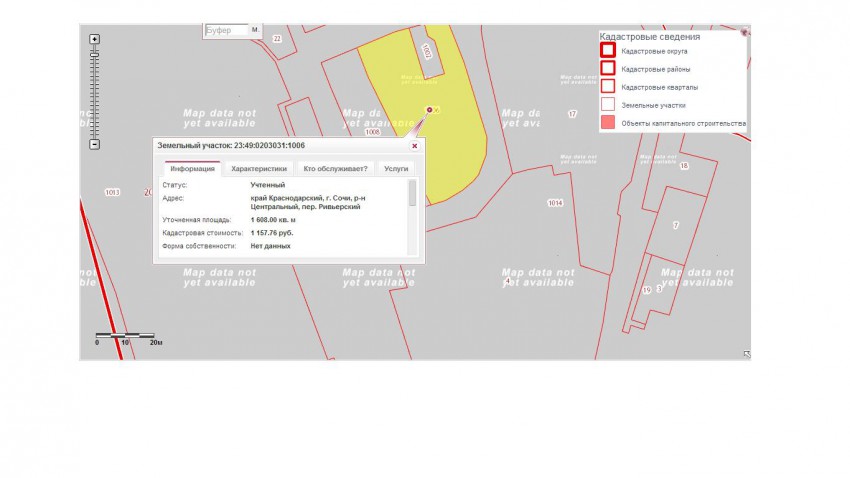Switch to the Характеристики tab
The height and width of the screenshot is (478, 850).
point(259,169)
